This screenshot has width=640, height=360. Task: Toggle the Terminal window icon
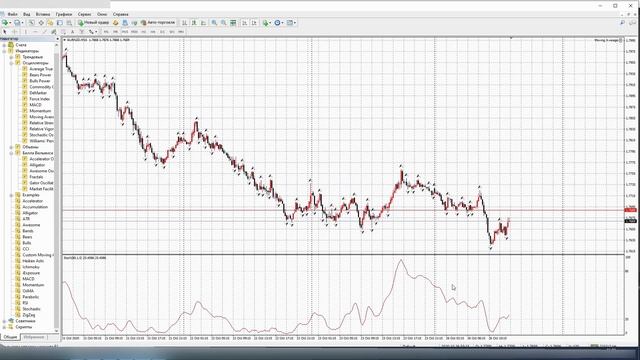(x=60, y=23)
